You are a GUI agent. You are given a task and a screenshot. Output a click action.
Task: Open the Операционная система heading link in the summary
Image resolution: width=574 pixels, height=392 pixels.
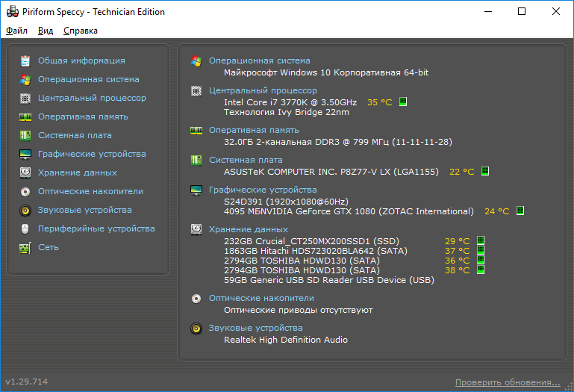click(260, 60)
